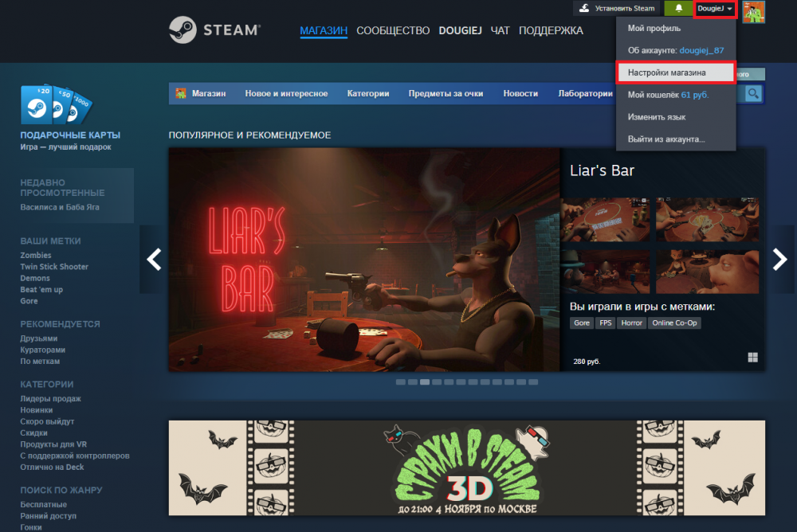Open DOUGIEJ profile navigation tab
797x532 pixels.
pos(460,30)
